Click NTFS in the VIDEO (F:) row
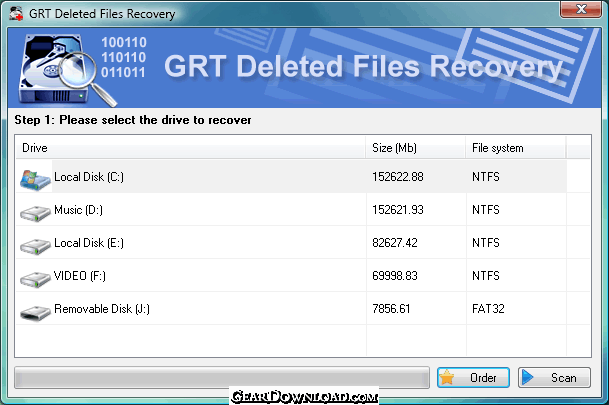The width and height of the screenshot is (609, 405). click(486, 276)
